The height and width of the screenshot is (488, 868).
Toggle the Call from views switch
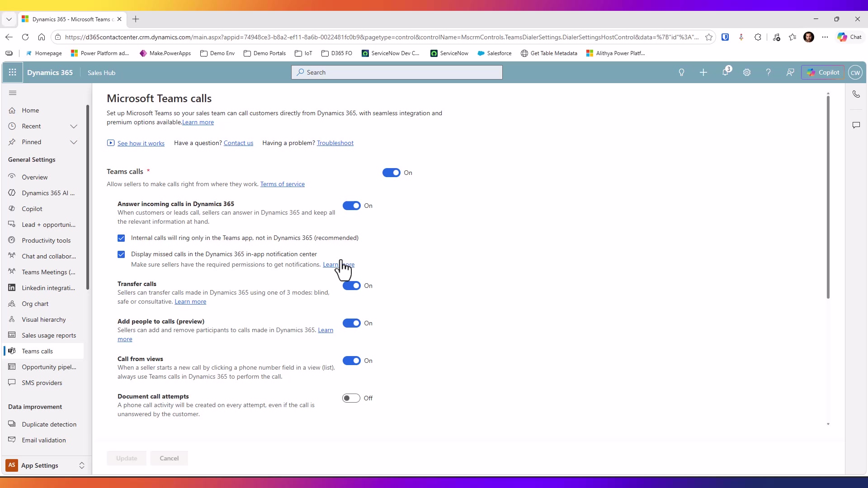(351, 361)
